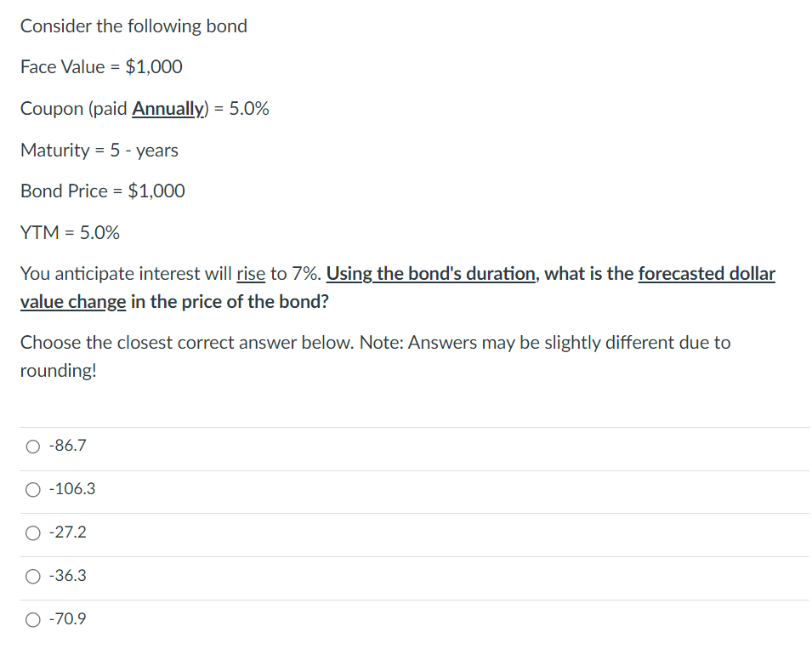Click the -70.9 answer label text
Screen dimensions: 812x649
pyautogui.click(x=65, y=619)
